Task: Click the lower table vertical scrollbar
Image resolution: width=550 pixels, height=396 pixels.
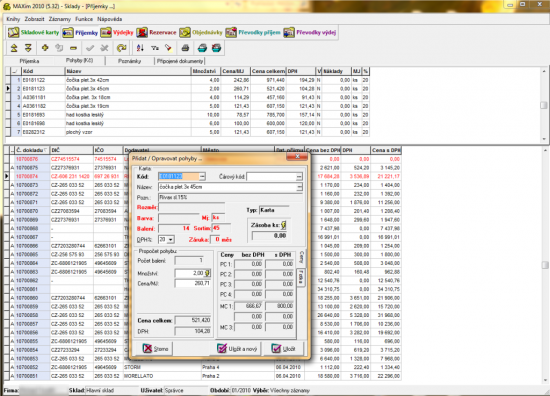Action: 544,265
